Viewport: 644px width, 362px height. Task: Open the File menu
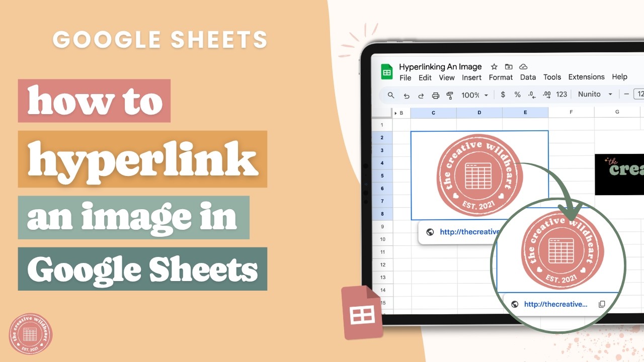[406, 77]
